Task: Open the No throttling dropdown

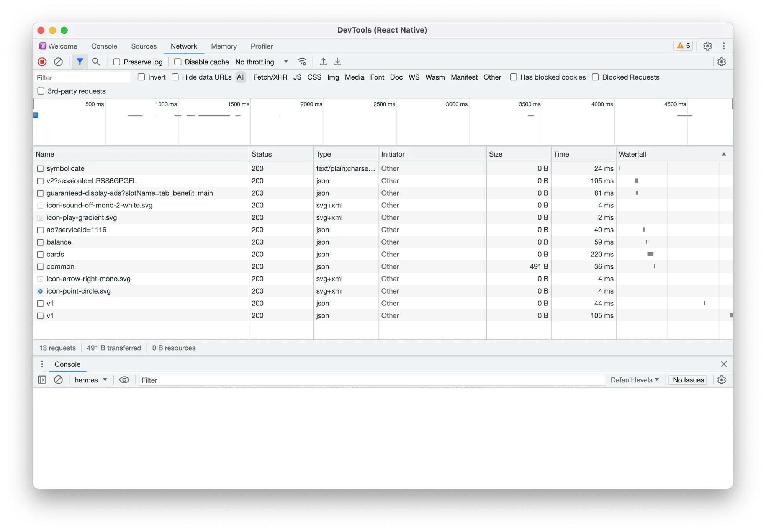Action: [262, 62]
